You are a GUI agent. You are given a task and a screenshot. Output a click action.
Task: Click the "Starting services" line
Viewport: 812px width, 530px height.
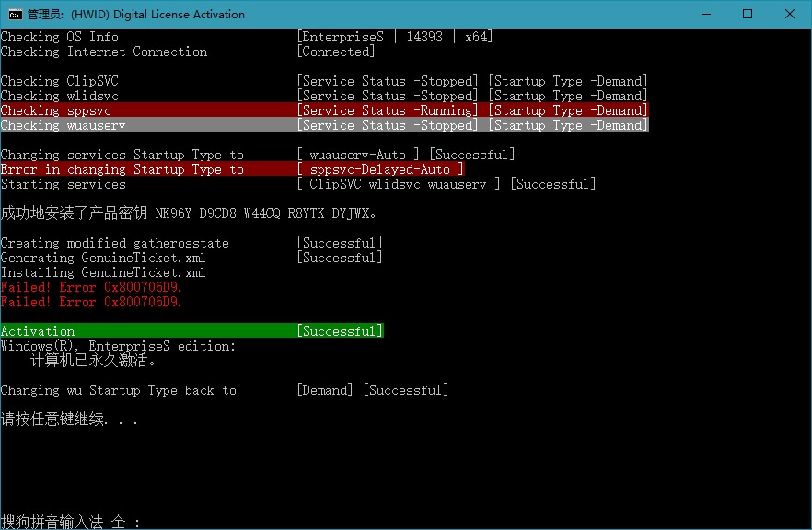64,184
